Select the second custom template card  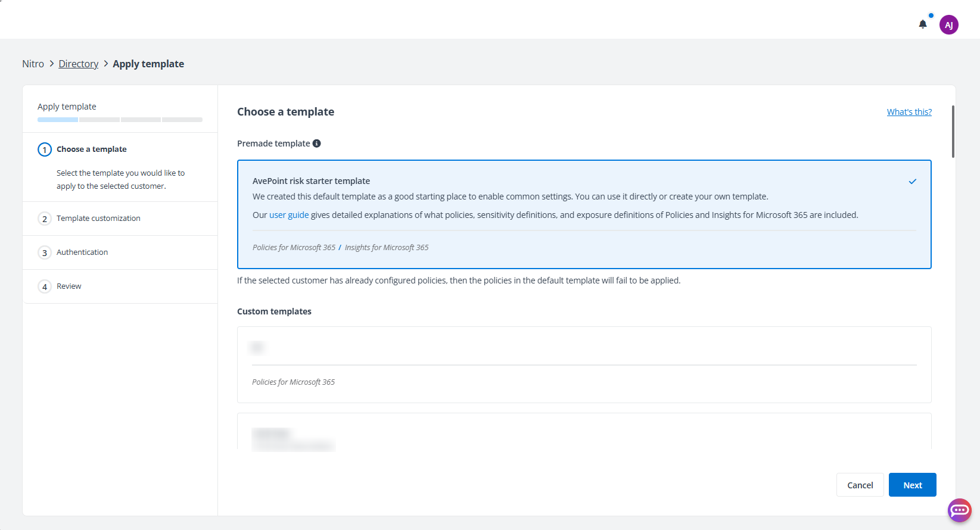click(584, 432)
